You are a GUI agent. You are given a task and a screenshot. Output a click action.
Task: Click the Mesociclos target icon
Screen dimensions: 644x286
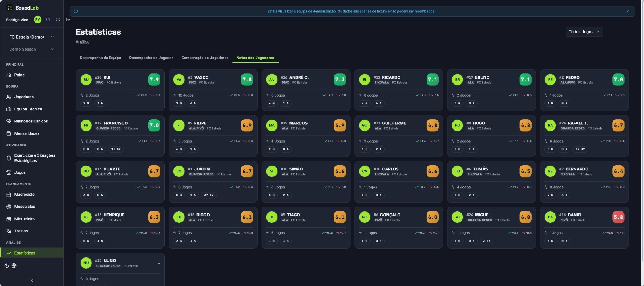(x=9, y=207)
